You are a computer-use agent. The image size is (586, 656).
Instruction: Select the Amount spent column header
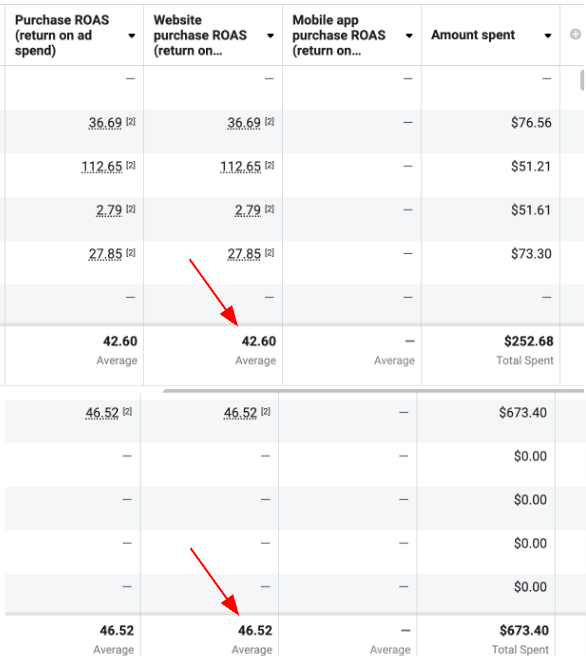click(x=473, y=35)
